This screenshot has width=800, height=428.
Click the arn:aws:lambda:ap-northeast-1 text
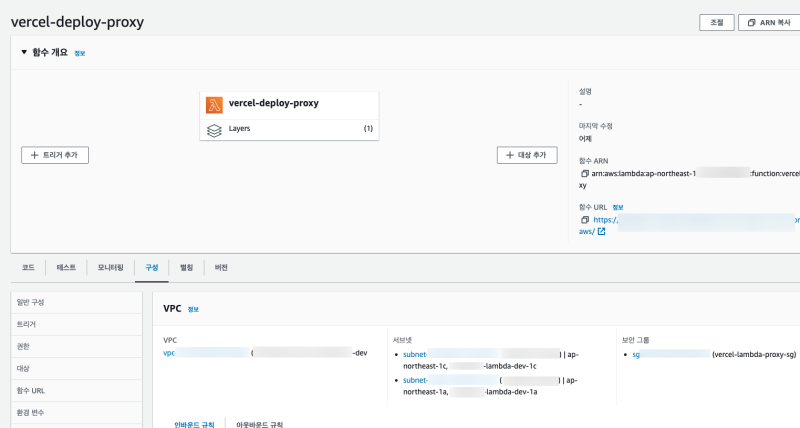pyautogui.click(x=643, y=173)
